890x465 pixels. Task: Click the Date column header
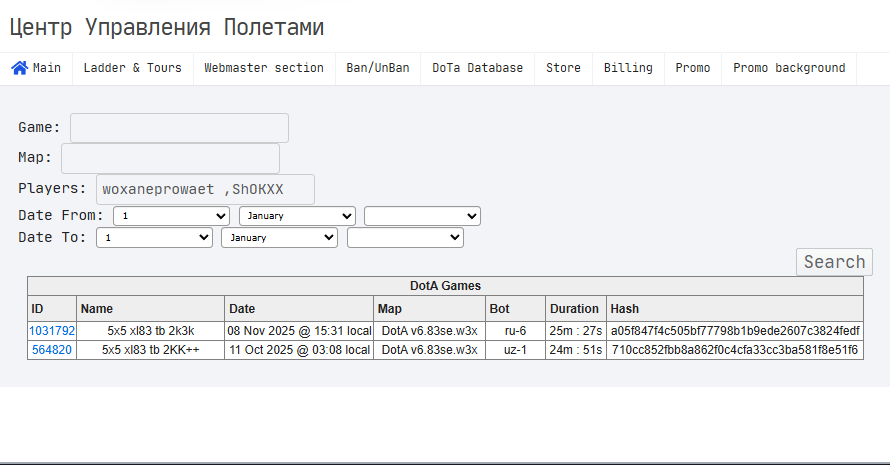[299, 309]
